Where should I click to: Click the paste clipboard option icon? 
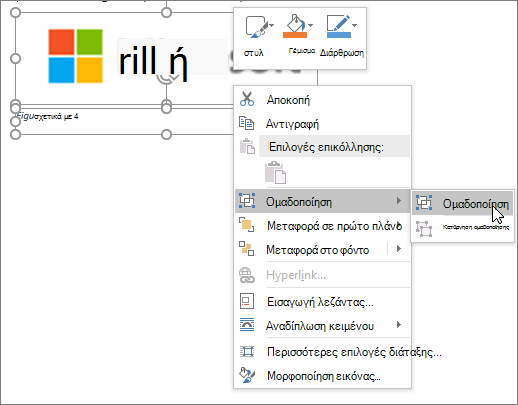coord(275,172)
